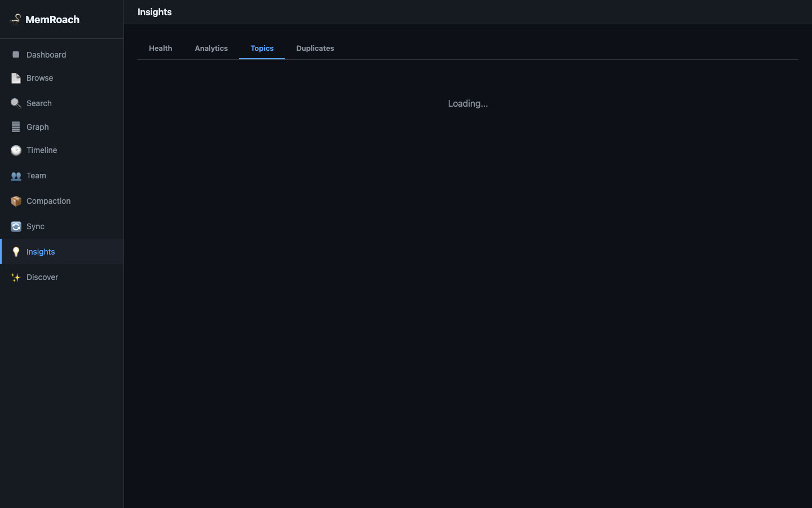Image resolution: width=812 pixels, height=508 pixels.
Task: Click the Insights page header title
Action: point(155,12)
